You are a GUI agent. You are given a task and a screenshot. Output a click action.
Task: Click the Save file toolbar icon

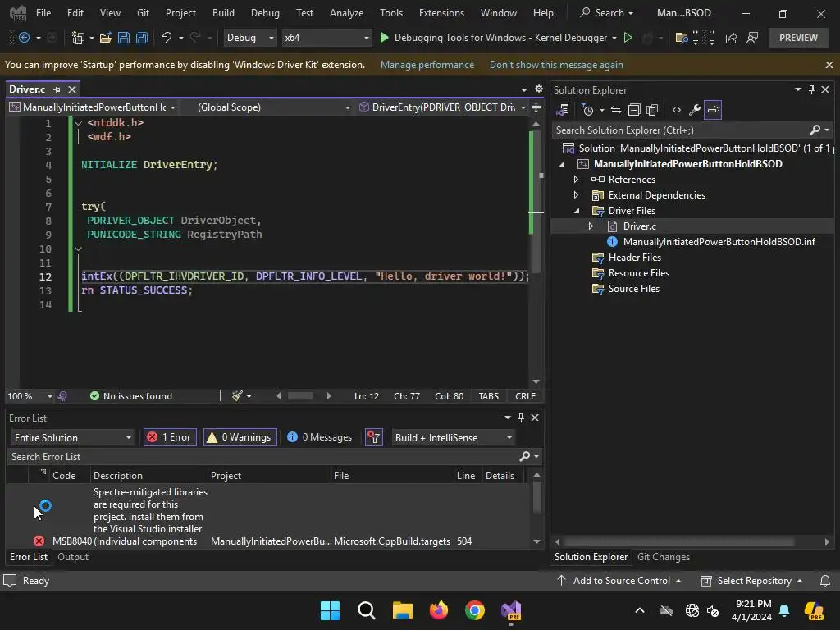124,38
